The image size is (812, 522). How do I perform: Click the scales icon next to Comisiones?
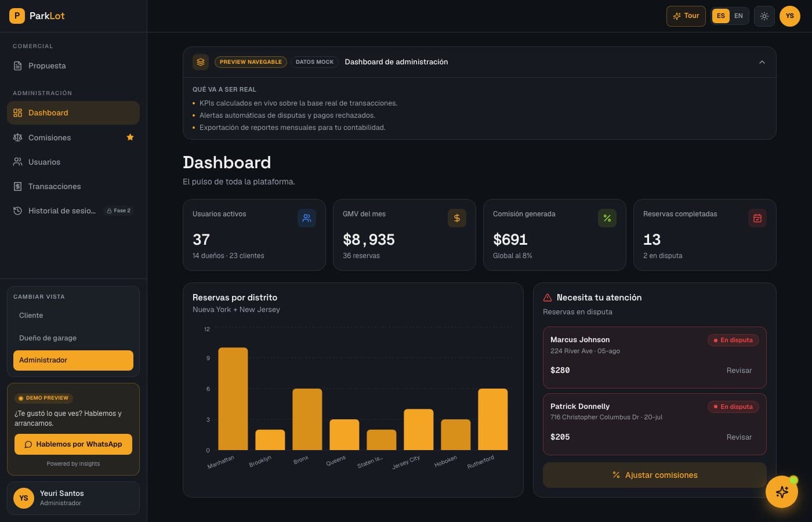point(18,137)
